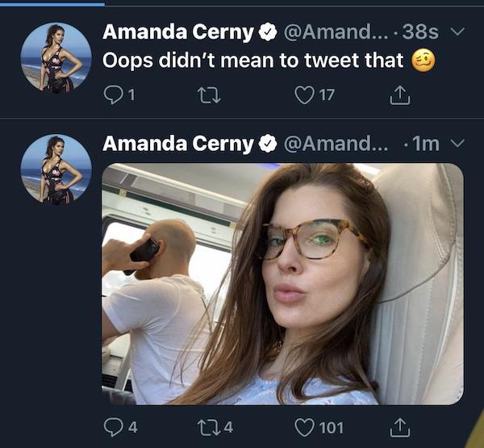Reply to the "Oops didn't mean" tweet
Screen dimensions: 484x448
(115, 94)
